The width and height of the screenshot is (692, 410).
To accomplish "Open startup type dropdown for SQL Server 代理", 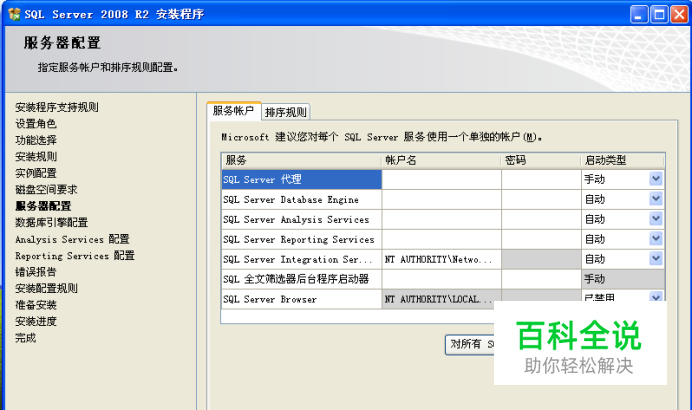I will point(656,179).
